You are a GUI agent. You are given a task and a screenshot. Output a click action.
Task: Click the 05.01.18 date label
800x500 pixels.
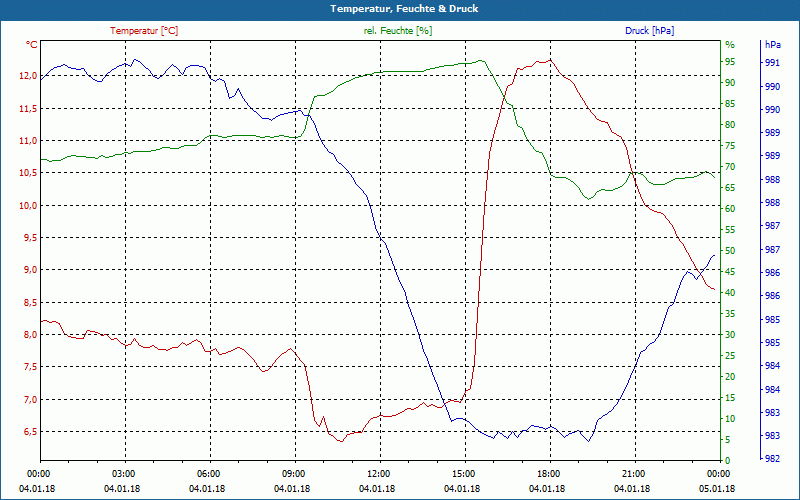pos(717,489)
